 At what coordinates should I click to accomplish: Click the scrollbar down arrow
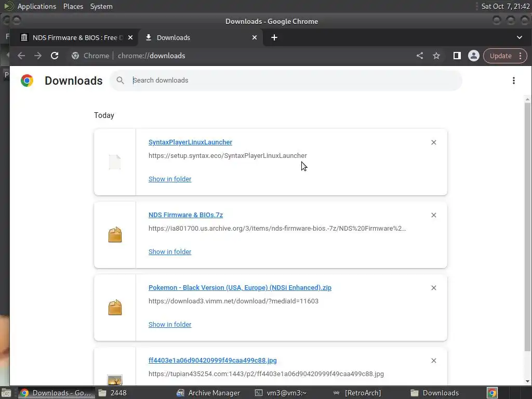click(x=527, y=381)
